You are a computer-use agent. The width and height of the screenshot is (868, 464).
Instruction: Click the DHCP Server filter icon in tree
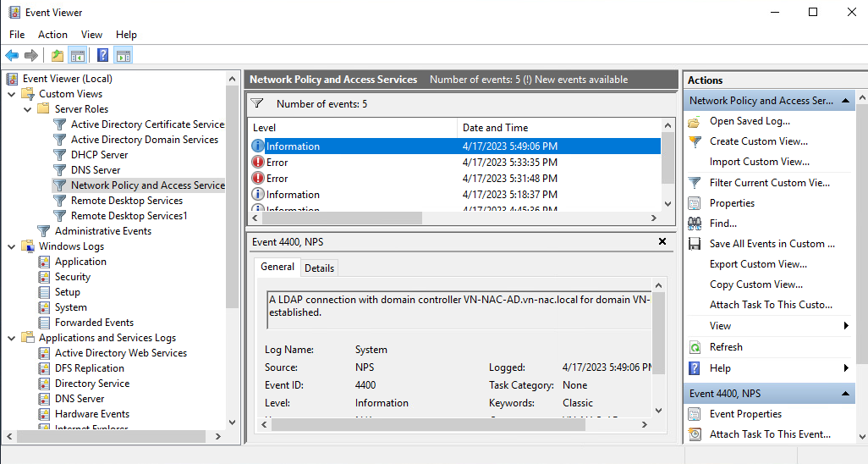point(59,155)
